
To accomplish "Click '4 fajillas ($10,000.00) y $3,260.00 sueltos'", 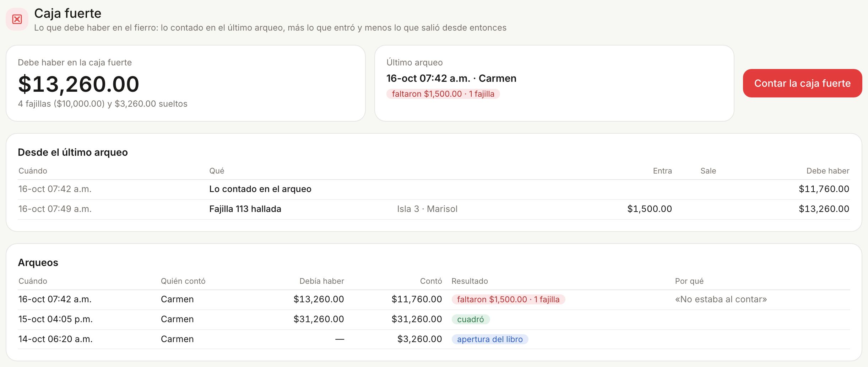I will click(103, 104).
